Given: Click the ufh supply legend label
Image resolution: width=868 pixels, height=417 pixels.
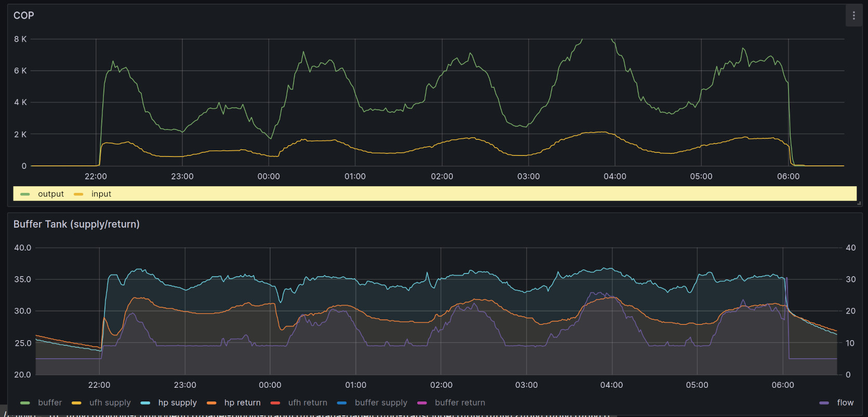Looking at the screenshot, I should click(x=110, y=403).
